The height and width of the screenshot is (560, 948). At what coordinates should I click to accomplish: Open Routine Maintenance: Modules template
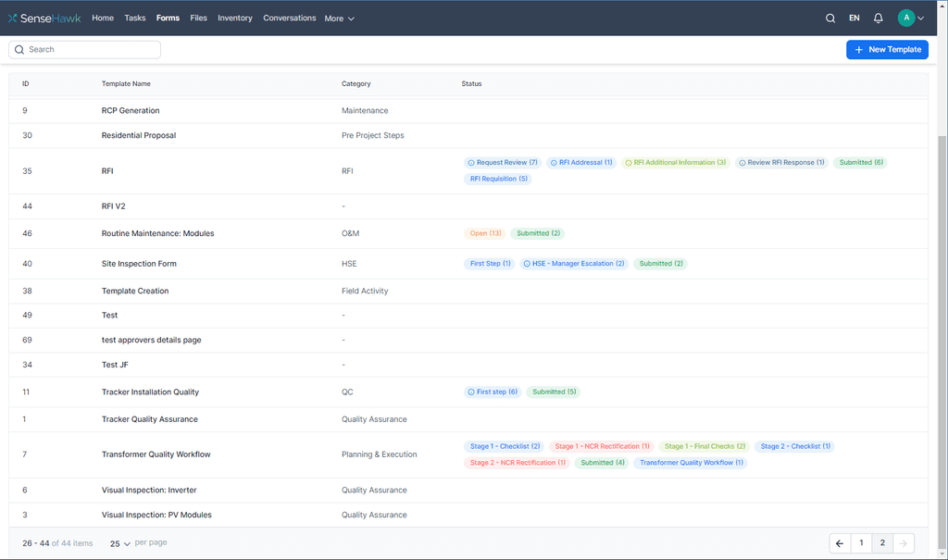157,233
